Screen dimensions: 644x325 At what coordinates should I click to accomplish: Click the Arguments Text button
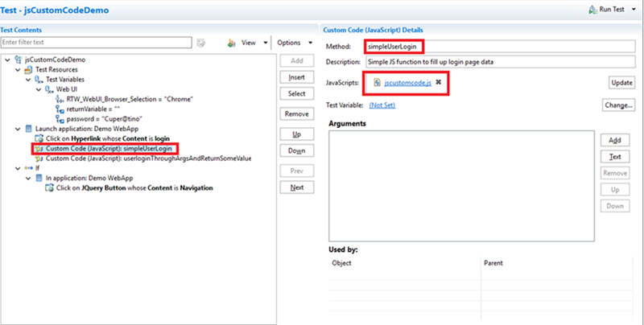pos(615,157)
